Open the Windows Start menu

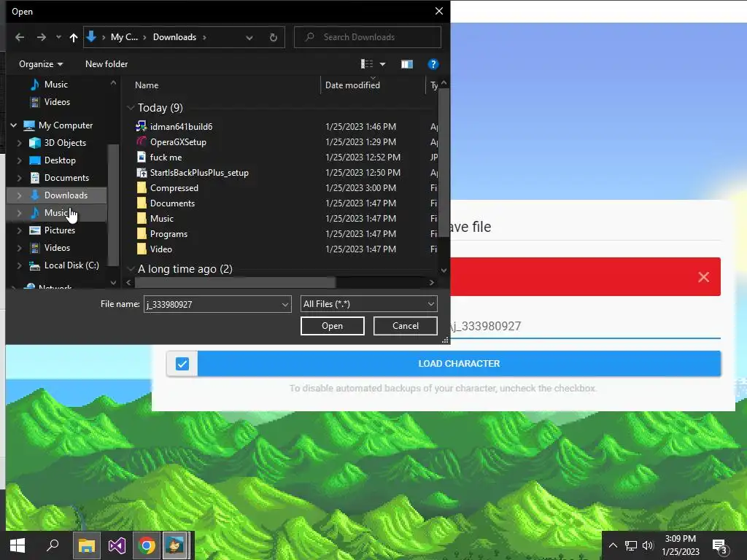tap(18, 545)
